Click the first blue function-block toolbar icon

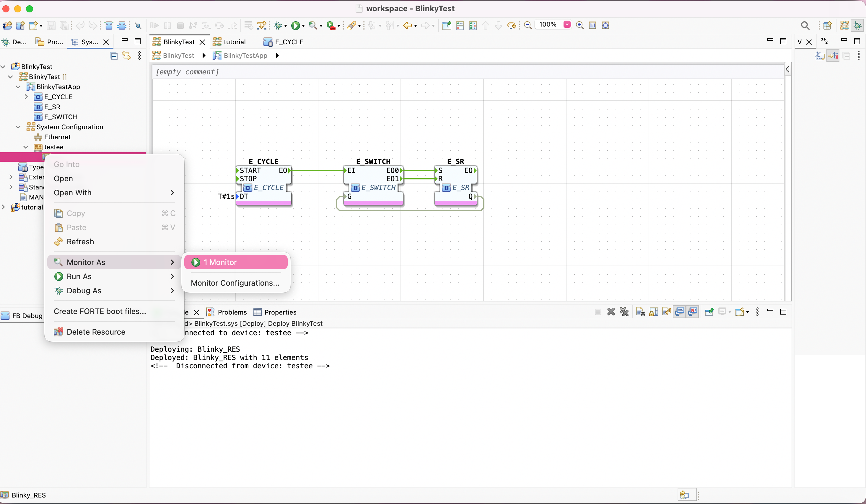[109, 25]
